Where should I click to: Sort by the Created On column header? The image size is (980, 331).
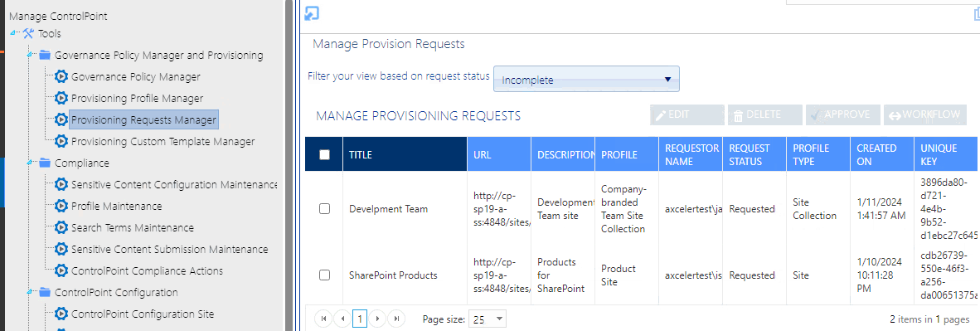point(882,154)
